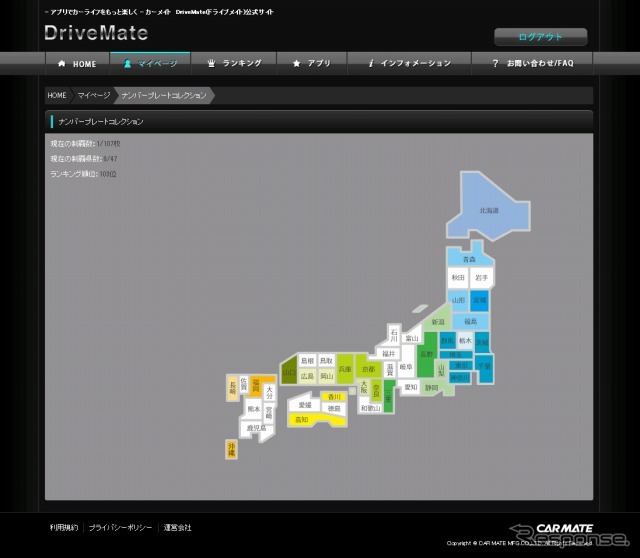Screen dimensions: 640x558
Task: Select 長野 prefecture on the map
Action: pyautogui.click(x=427, y=354)
